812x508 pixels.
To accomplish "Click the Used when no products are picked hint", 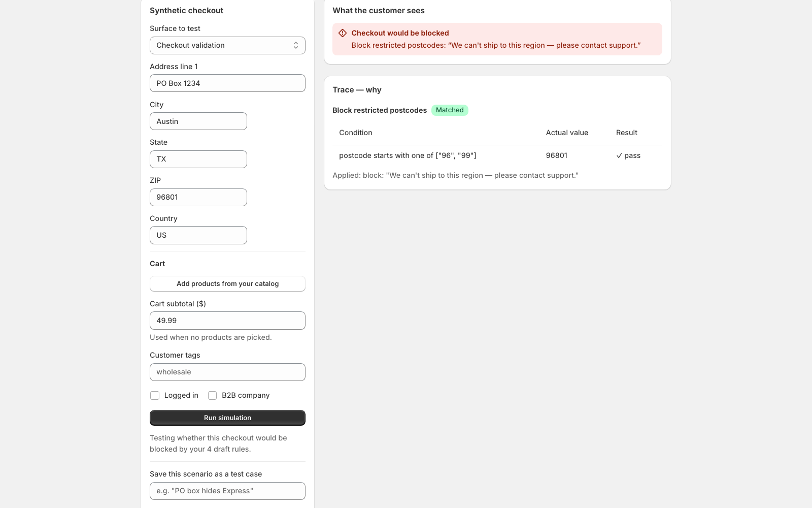I will point(211,337).
